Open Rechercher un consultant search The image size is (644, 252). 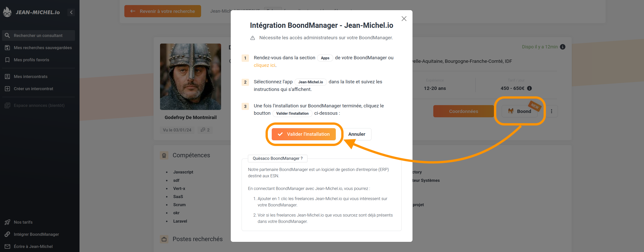[38, 35]
